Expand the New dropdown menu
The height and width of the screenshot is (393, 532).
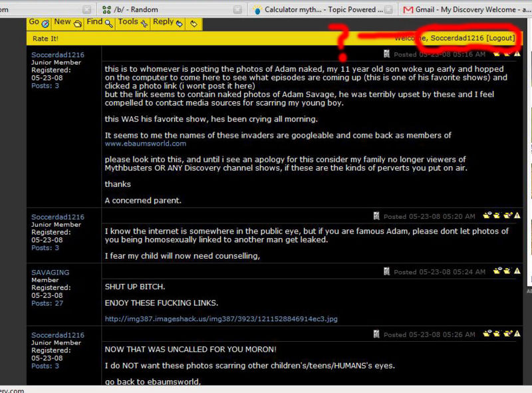point(68,23)
